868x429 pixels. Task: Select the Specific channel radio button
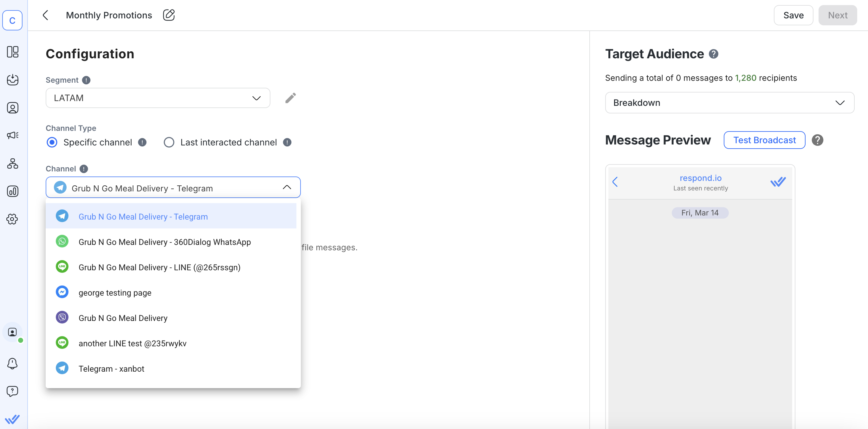click(52, 142)
